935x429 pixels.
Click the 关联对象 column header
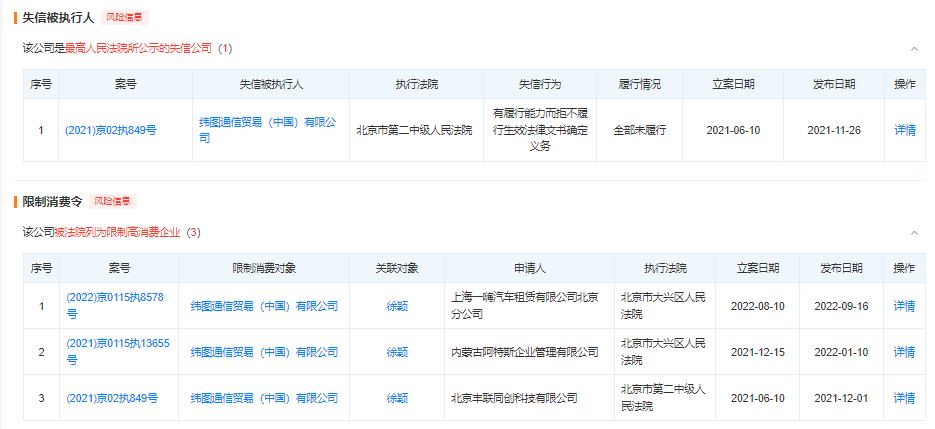(x=397, y=268)
